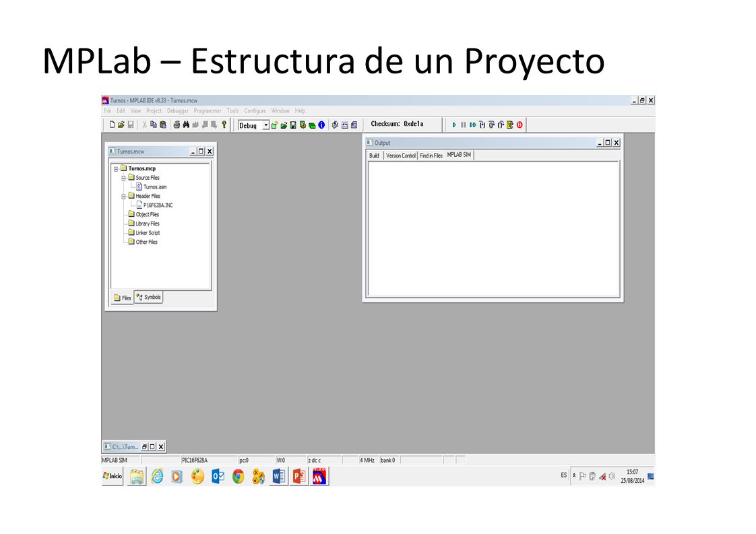Image resolution: width=756 pixels, height=534 pixels.
Task: Collapse the Header Files folder node
Action: 123,197
